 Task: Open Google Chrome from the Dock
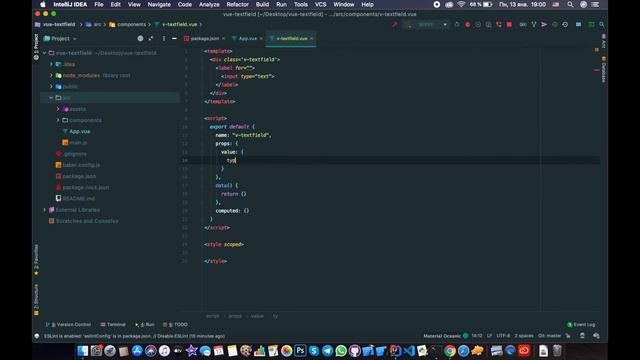click(x=450, y=351)
